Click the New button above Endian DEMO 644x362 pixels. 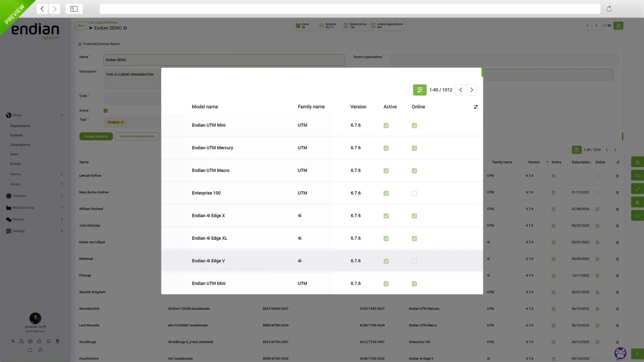click(80, 25)
